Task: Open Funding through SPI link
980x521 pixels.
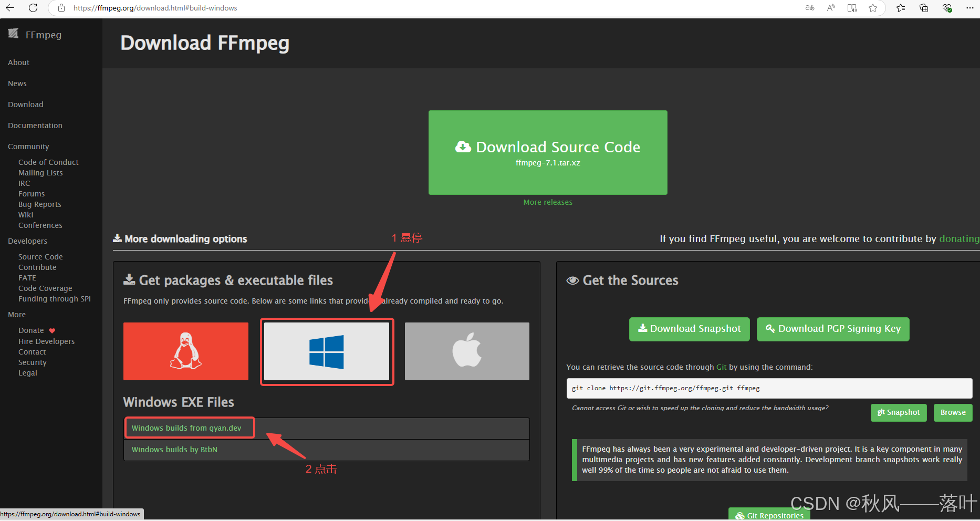Action: click(55, 299)
